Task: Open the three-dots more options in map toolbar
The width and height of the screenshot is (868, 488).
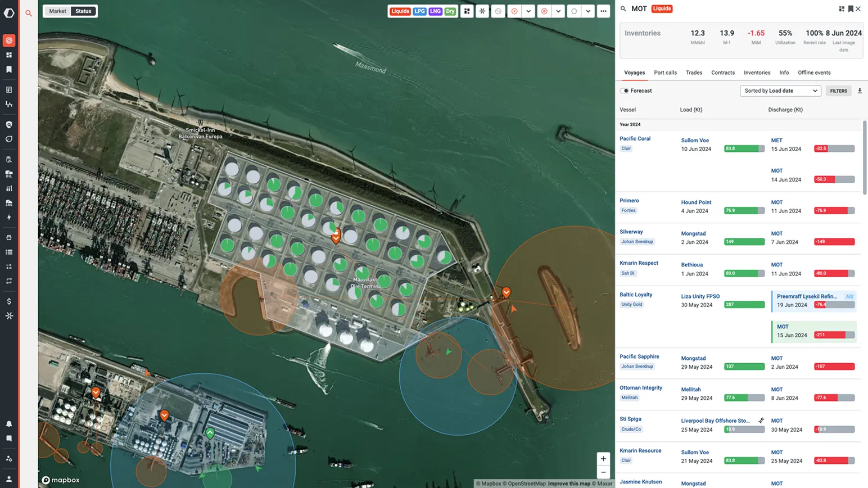Action: [603, 11]
